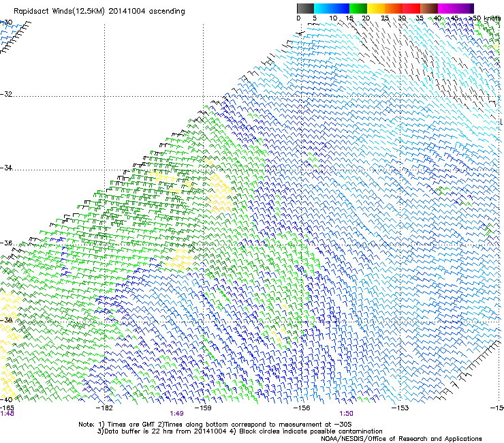The width and height of the screenshot is (504, 443).
Task: Click the red 30-35 knots legend swatch
Action: [x=411, y=8]
